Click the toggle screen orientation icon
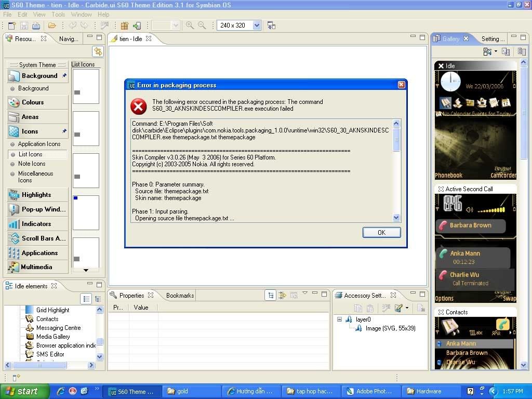The height and width of the screenshot is (399, 532). [271, 25]
